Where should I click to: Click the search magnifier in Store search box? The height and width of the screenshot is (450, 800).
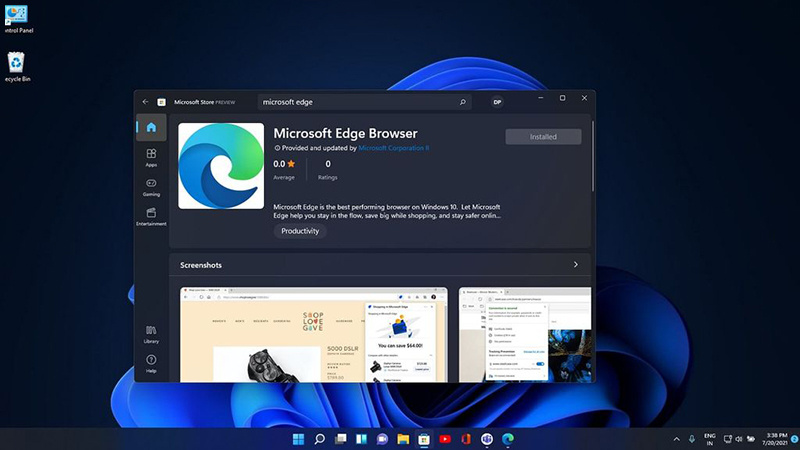(x=463, y=102)
